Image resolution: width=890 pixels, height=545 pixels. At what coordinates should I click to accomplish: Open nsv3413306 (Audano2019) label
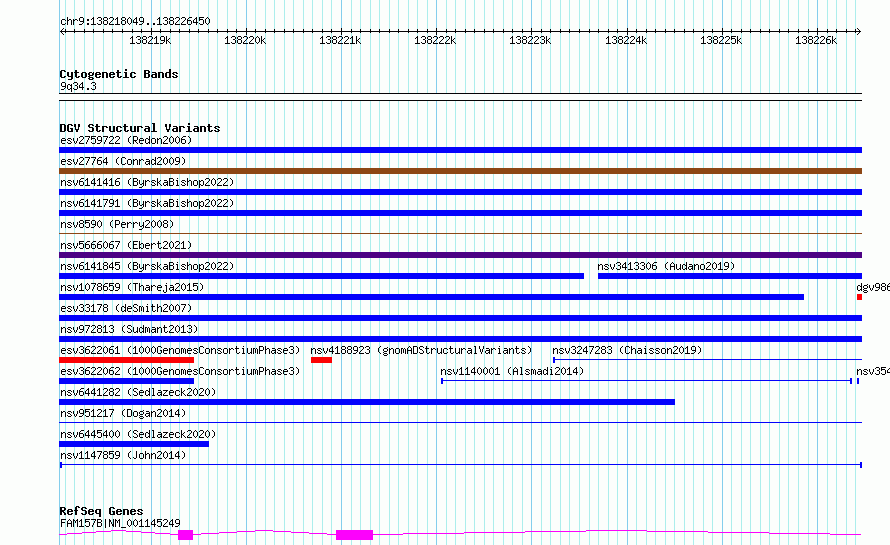coord(666,266)
